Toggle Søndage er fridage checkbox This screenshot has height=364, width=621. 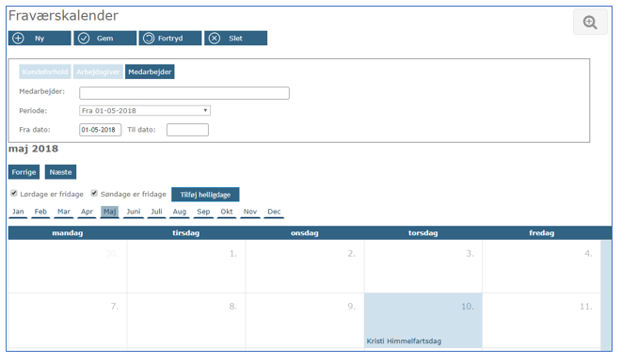[94, 194]
